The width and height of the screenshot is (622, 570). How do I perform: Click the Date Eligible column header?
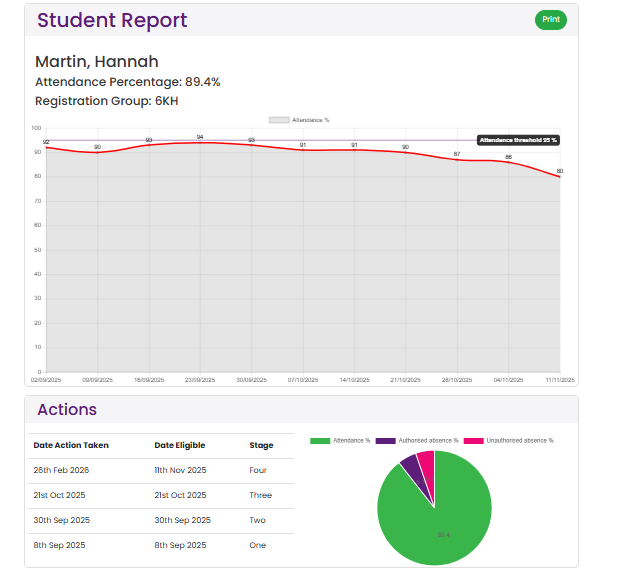click(x=180, y=445)
